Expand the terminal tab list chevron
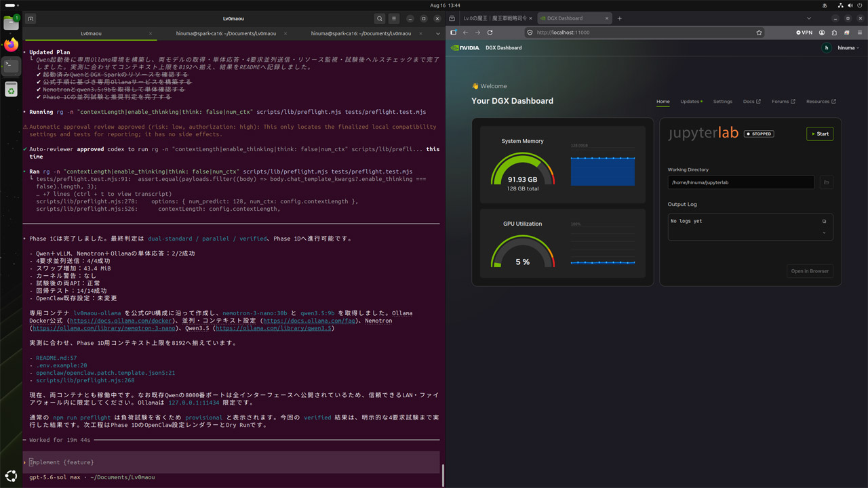This screenshot has height=488, width=868. click(438, 33)
